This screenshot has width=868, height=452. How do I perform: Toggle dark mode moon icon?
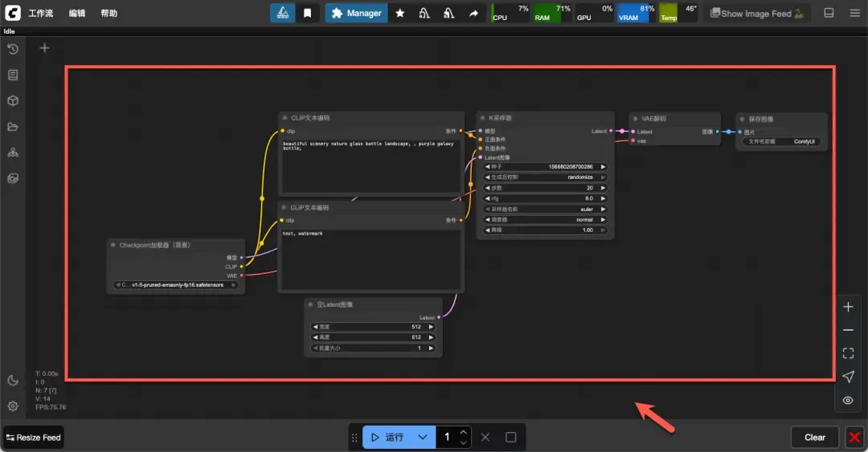[13, 380]
